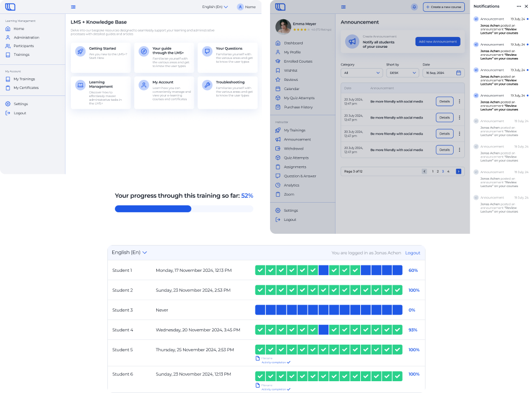
Task: Click Emma Meyer's profile photo
Action: pyautogui.click(x=283, y=26)
